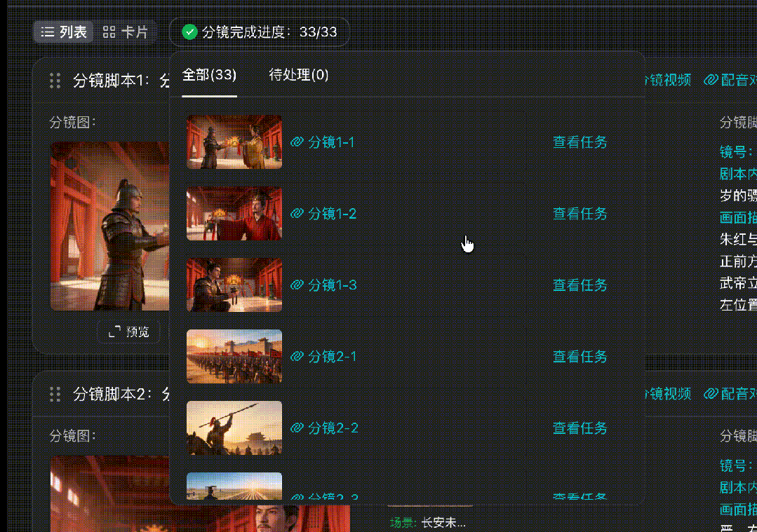
Task: Click the link icon beside 分镜1-1
Action: (297, 142)
